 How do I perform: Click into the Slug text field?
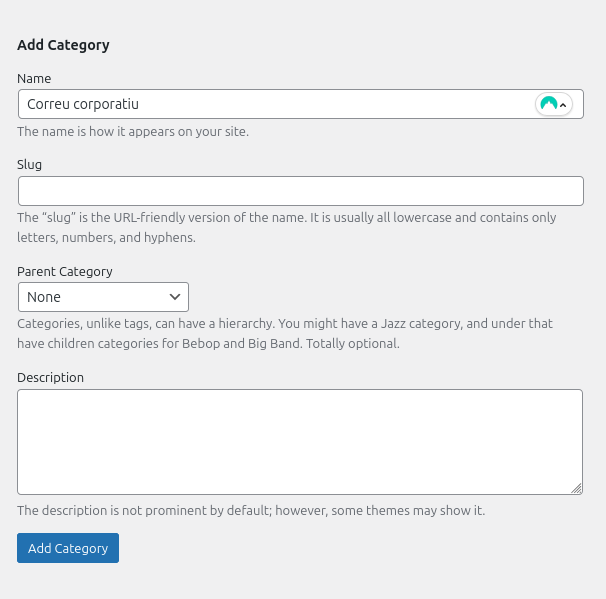pos(300,191)
